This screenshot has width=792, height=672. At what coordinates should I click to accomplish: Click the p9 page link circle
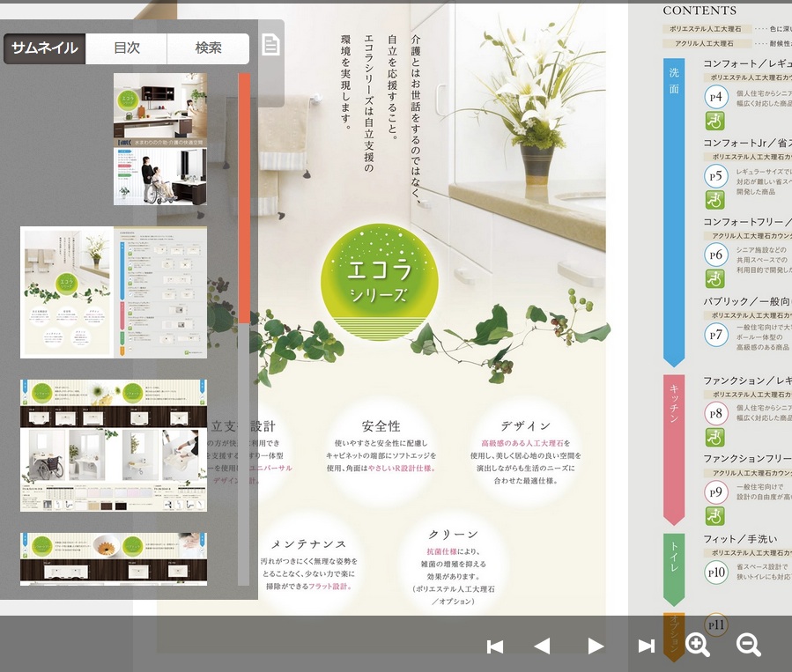pos(716,492)
